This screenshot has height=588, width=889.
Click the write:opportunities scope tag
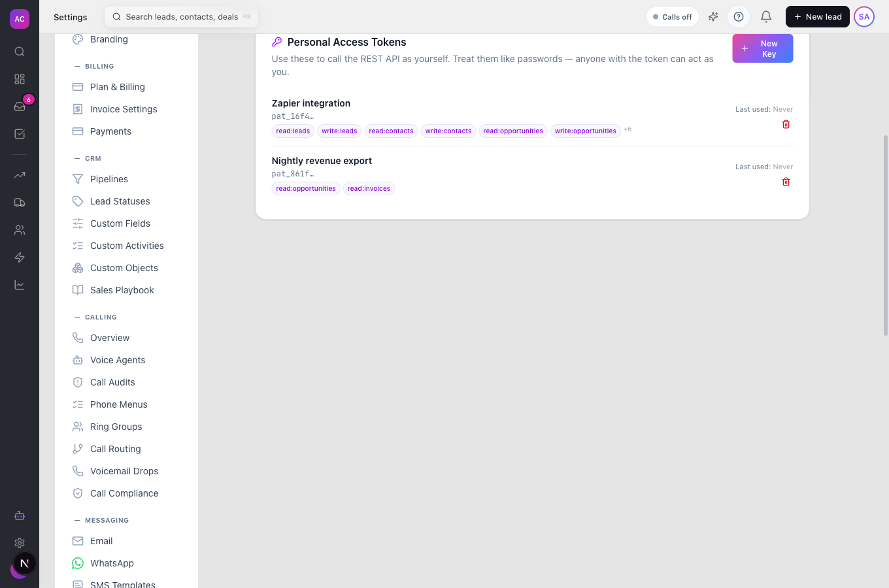click(x=586, y=131)
